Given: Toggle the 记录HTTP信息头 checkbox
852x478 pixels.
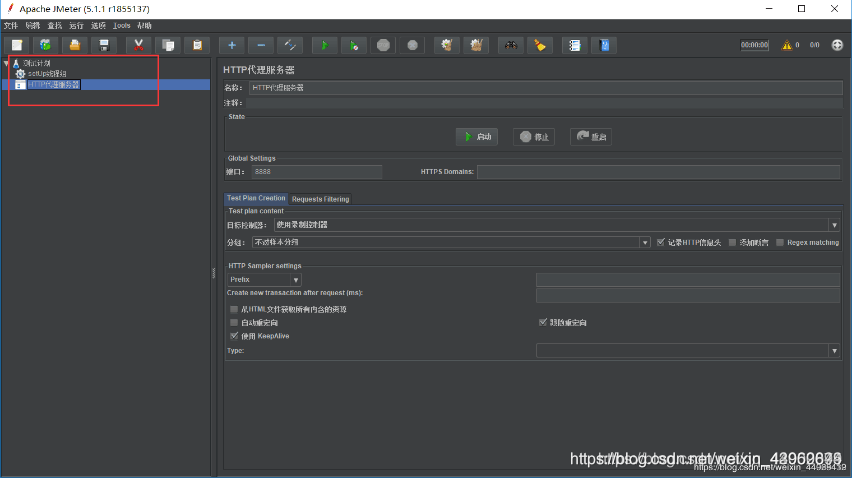Looking at the screenshot, I should coord(661,242).
